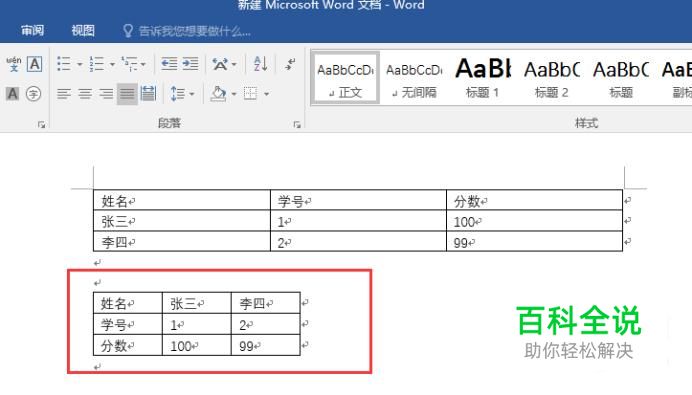Viewport: 692px width, 395px height.
Task: Click the 99 cell in first table
Action: (x=534, y=241)
